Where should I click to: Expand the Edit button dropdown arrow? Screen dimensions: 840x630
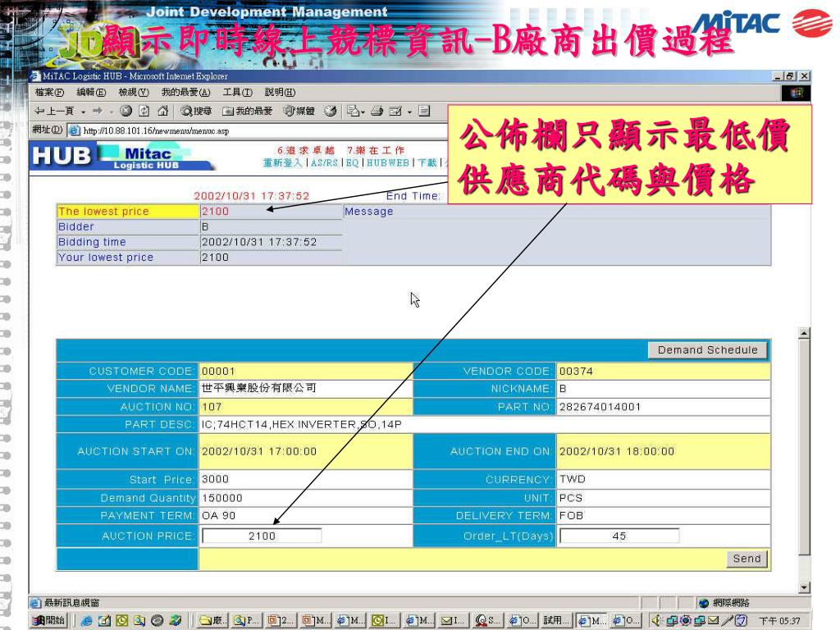[x=409, y=112]
